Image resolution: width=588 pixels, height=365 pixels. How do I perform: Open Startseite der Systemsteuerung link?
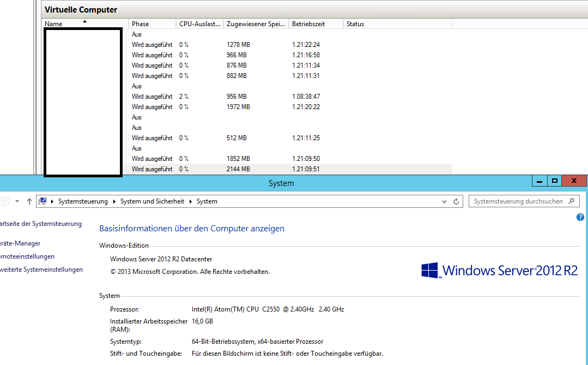pos(40,224)
